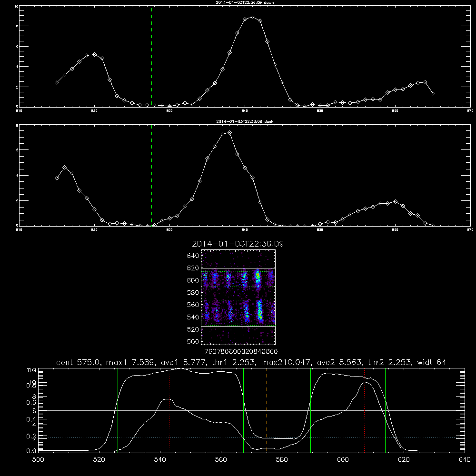Screen dimensions: 476x476
Task: Click the 500 x-axis label of bottom plot
Action: (38, 460)
